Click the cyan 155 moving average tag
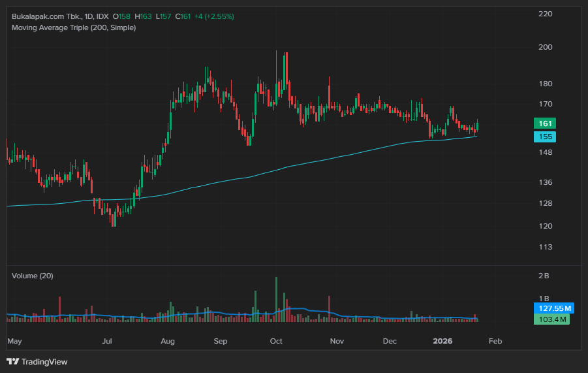The width and height of the screenshot is (588, 373). (544, 137)
